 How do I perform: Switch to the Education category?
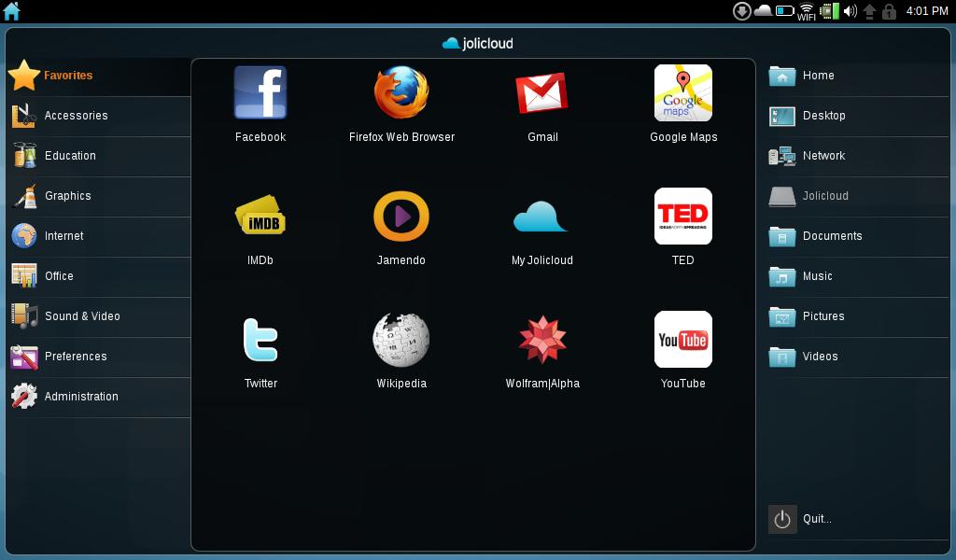(x=99, y=156)
